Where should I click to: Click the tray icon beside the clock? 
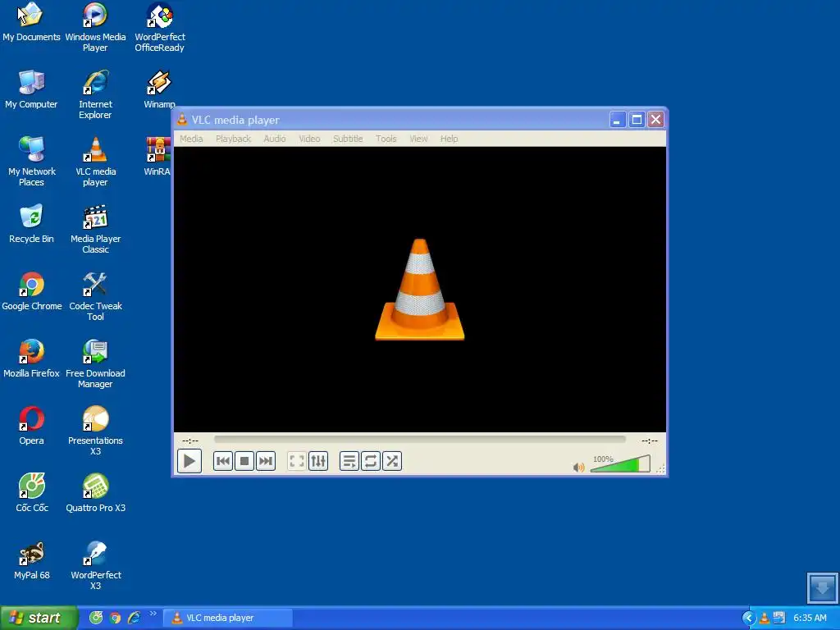tap(779, 619)
